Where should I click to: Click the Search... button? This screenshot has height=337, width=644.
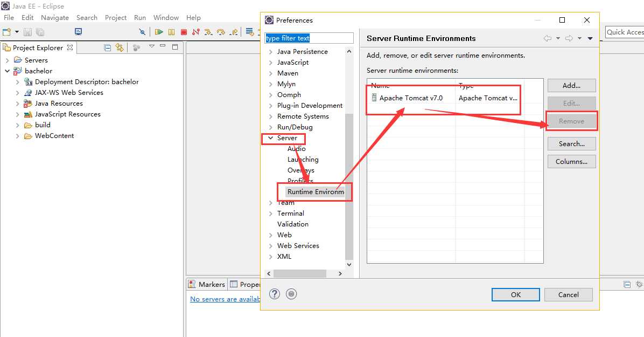click(x=571, y=143)
